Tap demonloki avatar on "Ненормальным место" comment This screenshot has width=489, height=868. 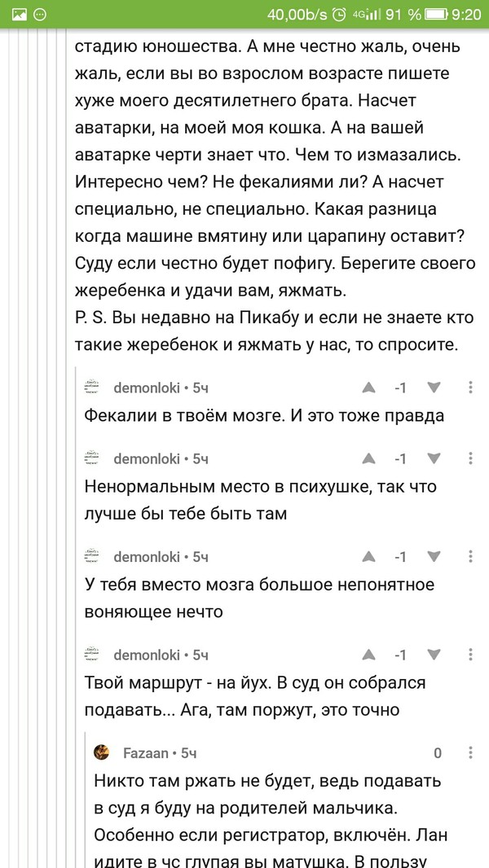(93, 459)
